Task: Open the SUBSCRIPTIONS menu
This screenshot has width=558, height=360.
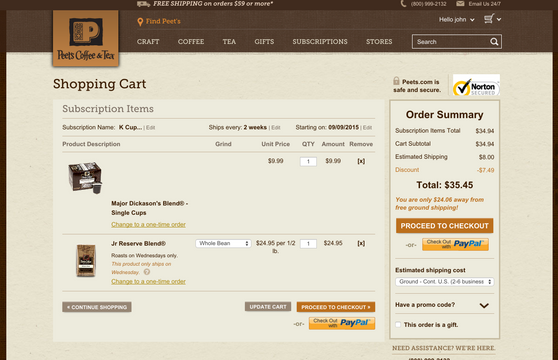Action: (320, 42)
